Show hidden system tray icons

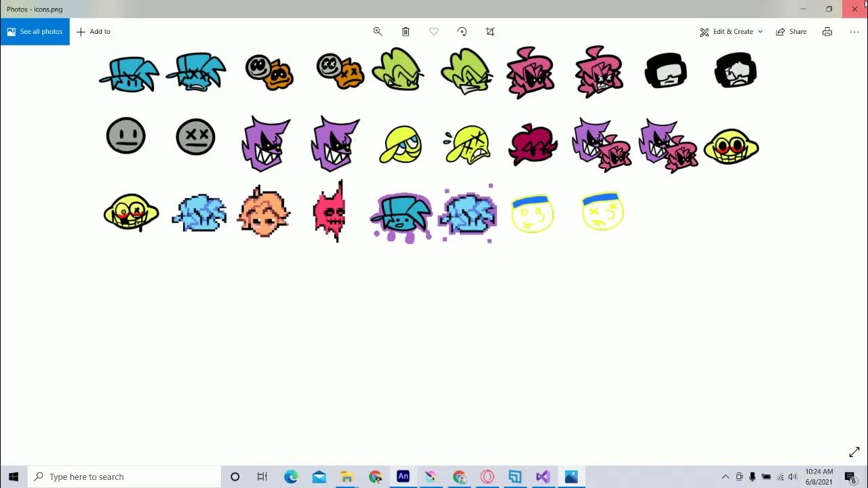coord(725,476)
